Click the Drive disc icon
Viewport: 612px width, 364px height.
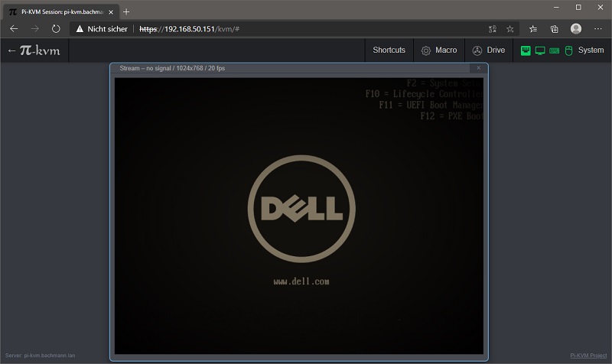coord(477,50)
